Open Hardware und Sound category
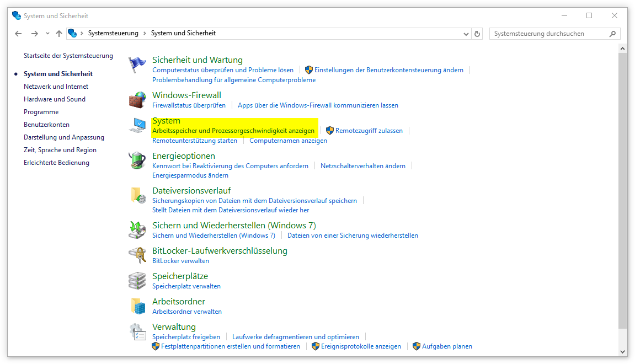 click(54, 99)
